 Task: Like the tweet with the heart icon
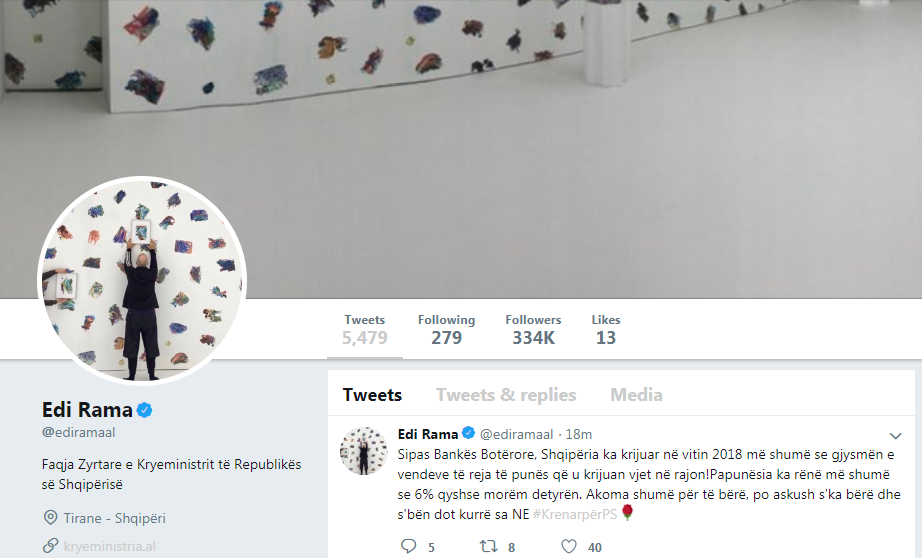pyautogui.click(x=569, y=546)
